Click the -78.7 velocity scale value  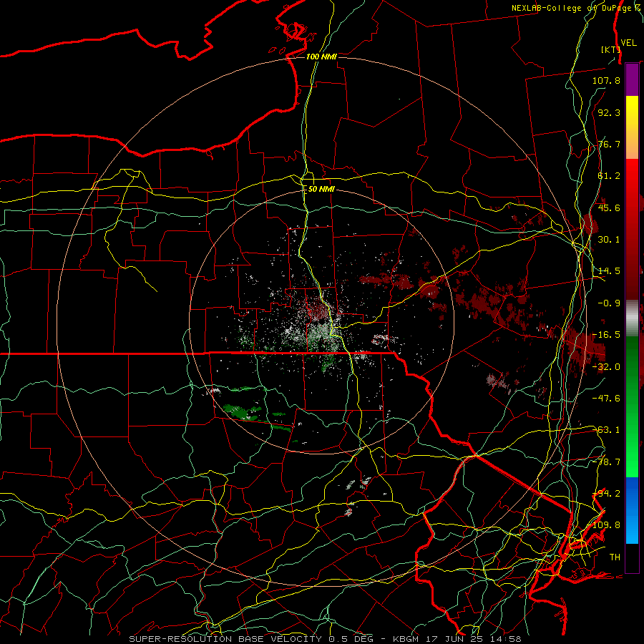pyautogui.click(x=606, y=462)
